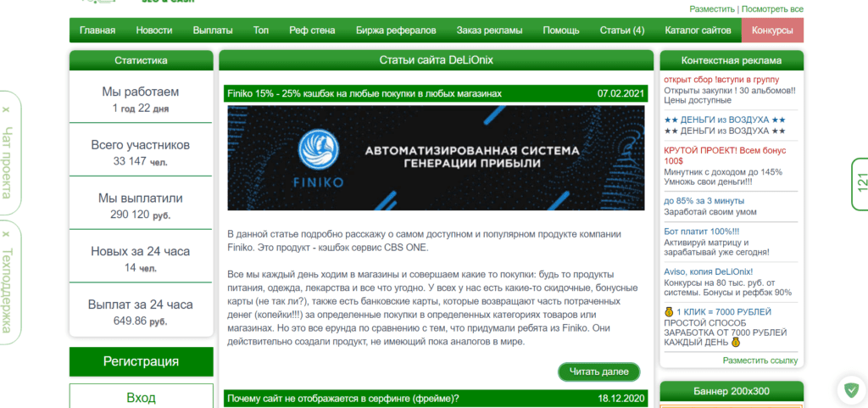Open the first ★★ ДЕНЬГИ из ВОЗДУХА ★★ ad link
This screenshot has height=408, width=868.
pos(725,120)
